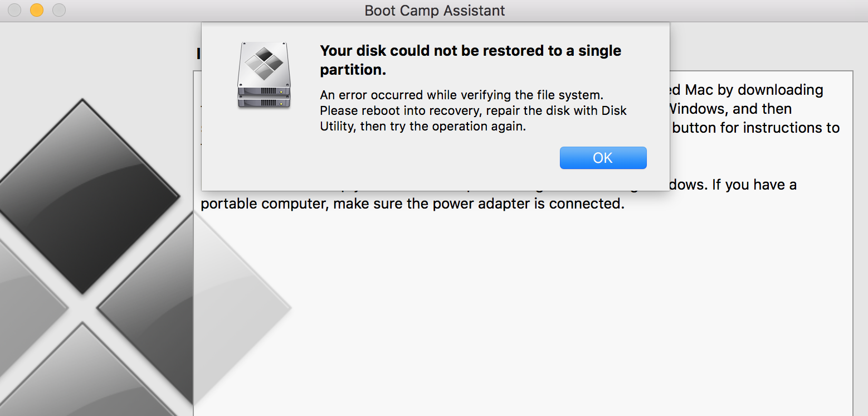868x416 pixels.
Task: Click the top dark diamond of Boot Camp logo
Action: coord(84,195)
